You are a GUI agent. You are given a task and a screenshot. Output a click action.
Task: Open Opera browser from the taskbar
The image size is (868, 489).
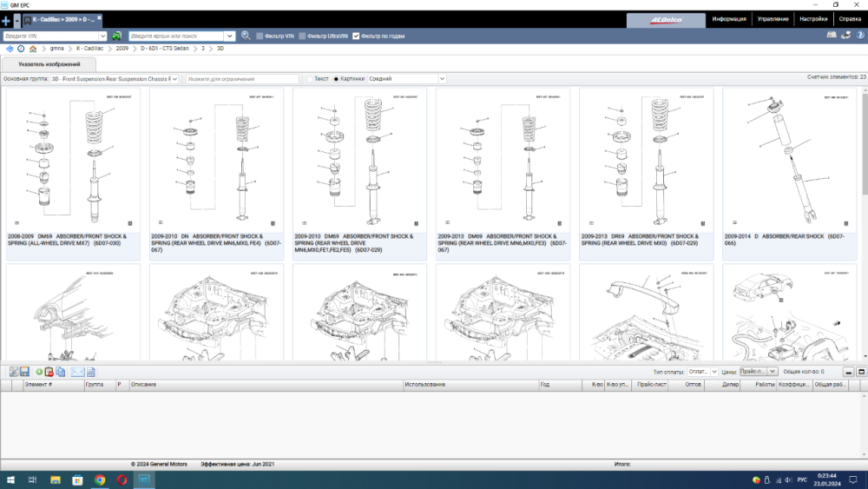pos(122,480)
